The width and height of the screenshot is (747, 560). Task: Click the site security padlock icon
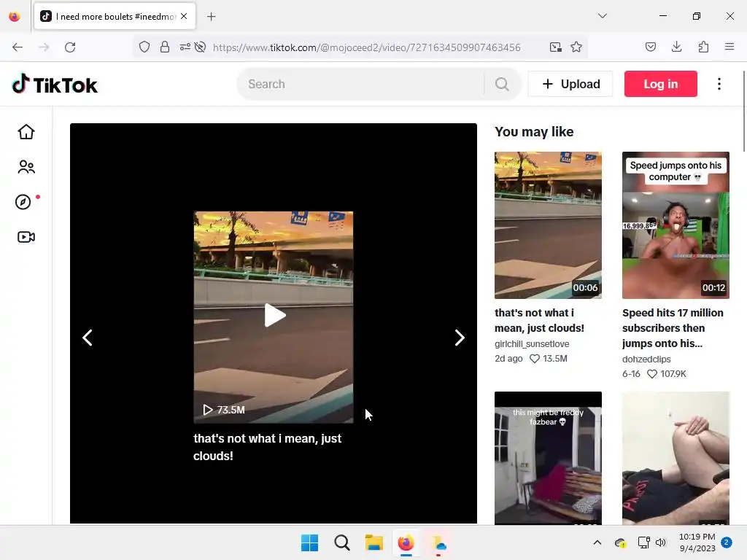(164, 47)
